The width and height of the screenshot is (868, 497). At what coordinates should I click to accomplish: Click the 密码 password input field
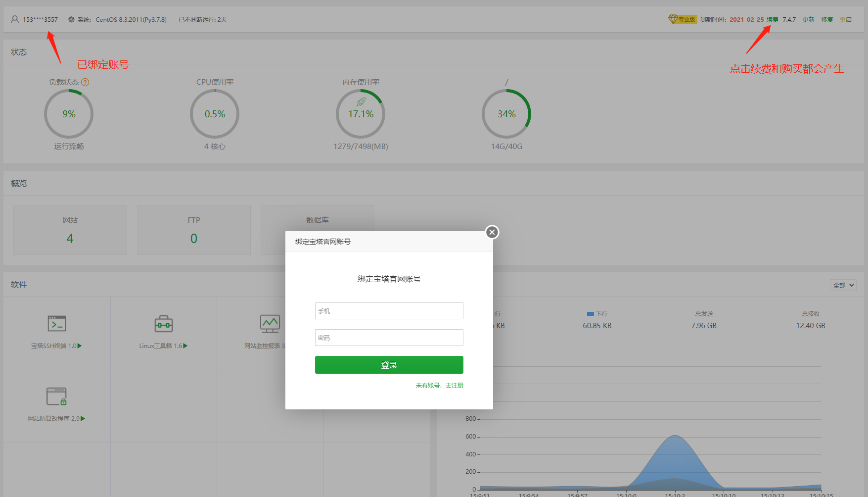pos(389,338)
